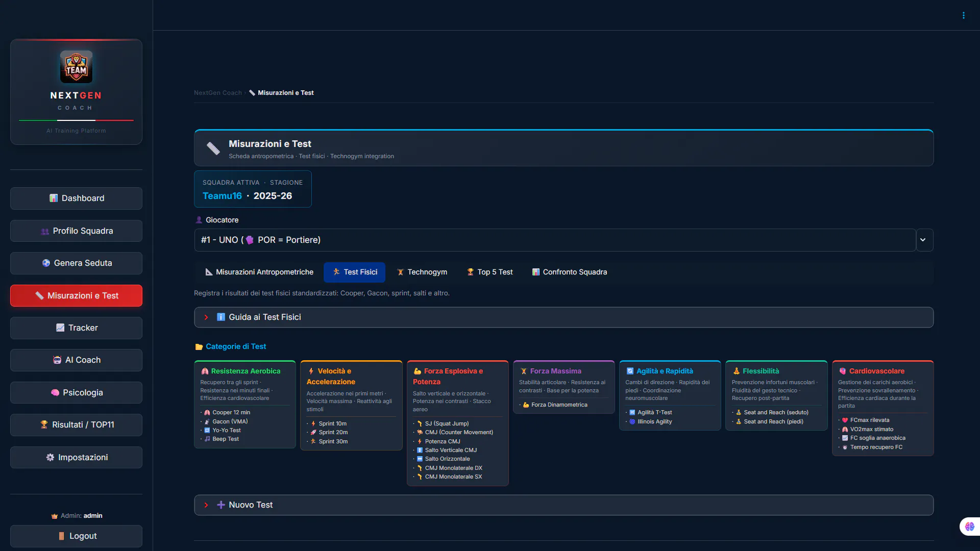Click the plus icon next to Nuovo Test
This screenshot has height=551, width=980.
point(221,505)
